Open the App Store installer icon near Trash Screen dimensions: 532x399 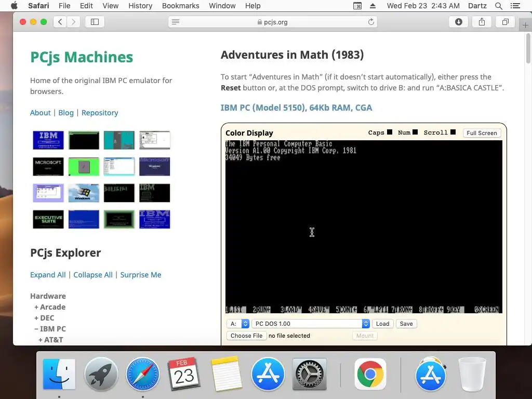[431, 374]
